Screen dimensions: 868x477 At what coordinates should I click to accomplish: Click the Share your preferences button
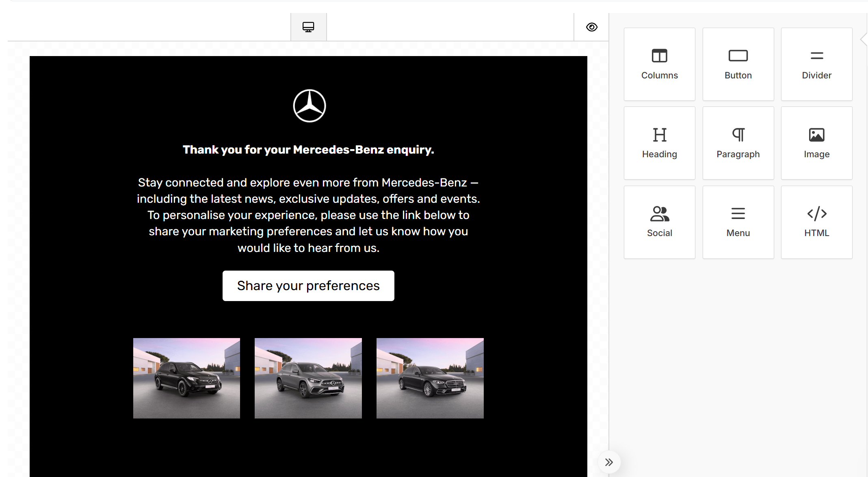[x=308, y=286]
